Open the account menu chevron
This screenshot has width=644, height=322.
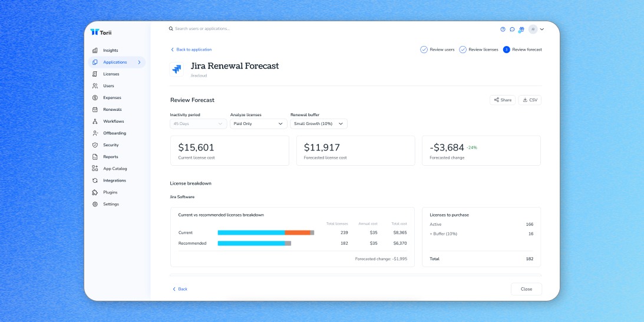point(541,29)
